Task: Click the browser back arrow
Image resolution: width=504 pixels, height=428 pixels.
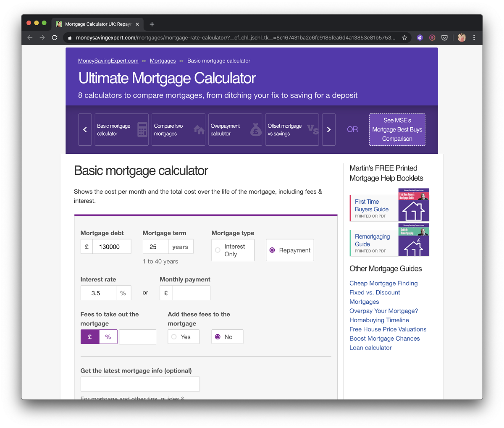Action: (x=30, y=38)
